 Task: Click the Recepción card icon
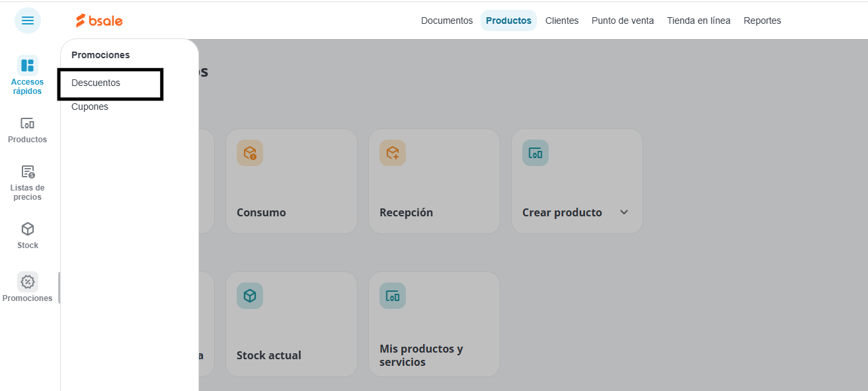393,153
